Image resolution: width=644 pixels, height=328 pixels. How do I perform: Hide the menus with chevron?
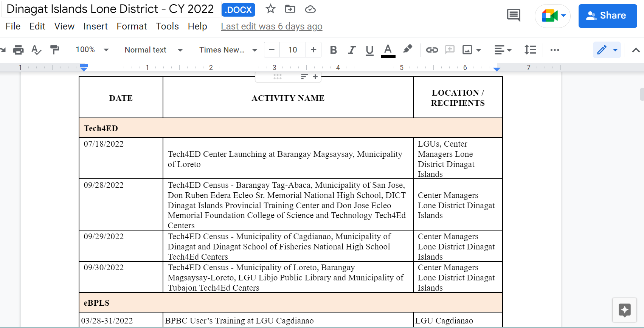tap(636, 50)
